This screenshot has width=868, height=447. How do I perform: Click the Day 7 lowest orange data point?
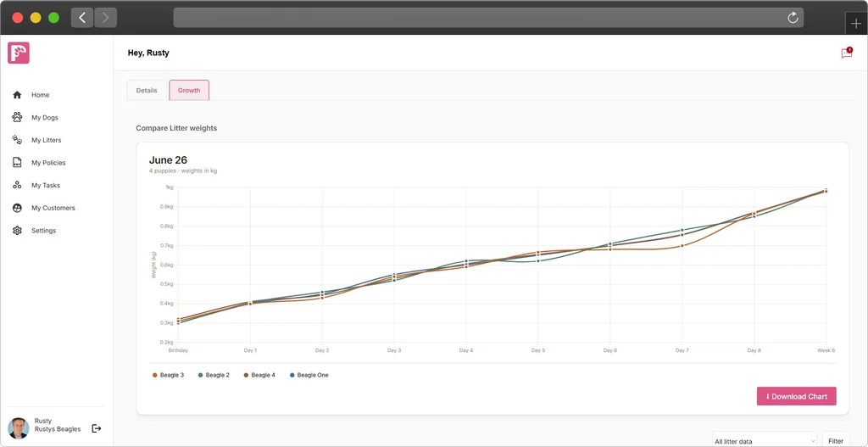pyautogui.click(x=682, y=245)
